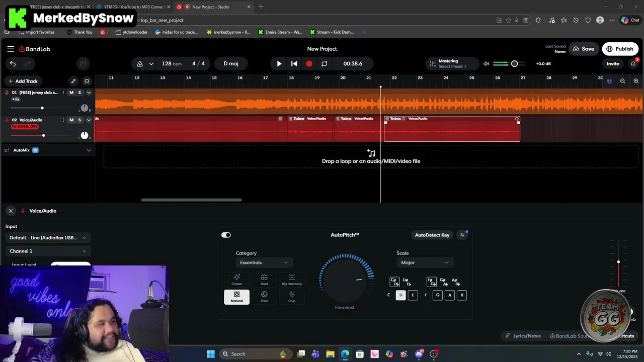644x362 pixels.
Task: Return to start of the project
Action: 294,64
